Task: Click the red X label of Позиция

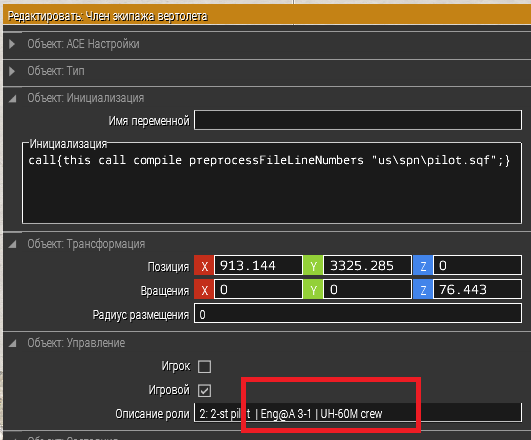Action: (204, 265)
